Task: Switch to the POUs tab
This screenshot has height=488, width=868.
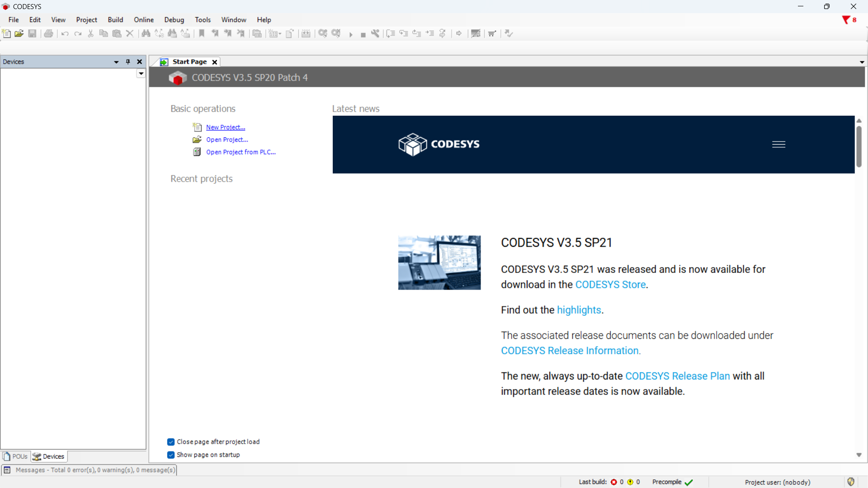Action: tap(16, 456)
